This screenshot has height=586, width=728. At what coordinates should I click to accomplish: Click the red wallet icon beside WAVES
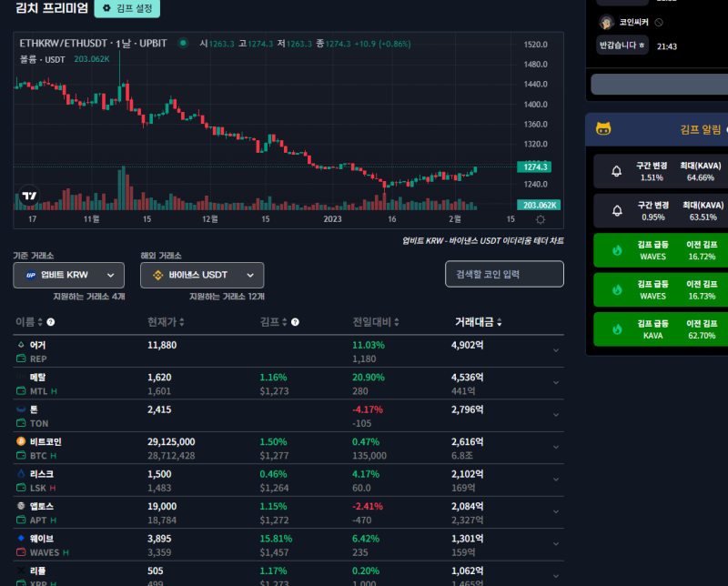point(21,552)
